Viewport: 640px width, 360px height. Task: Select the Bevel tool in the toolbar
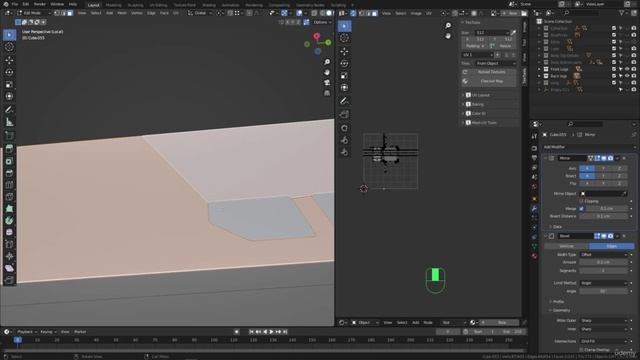point(9,173)
